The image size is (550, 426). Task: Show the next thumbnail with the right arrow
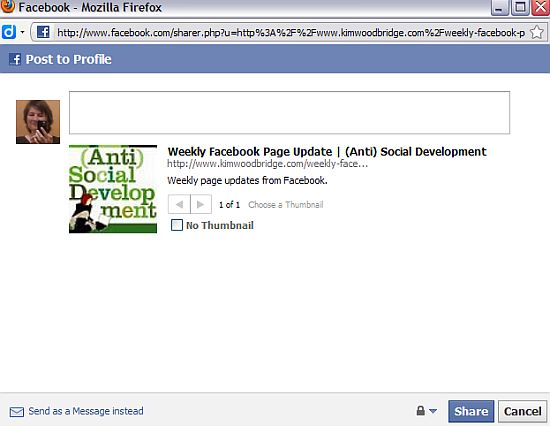pos(201,204)
